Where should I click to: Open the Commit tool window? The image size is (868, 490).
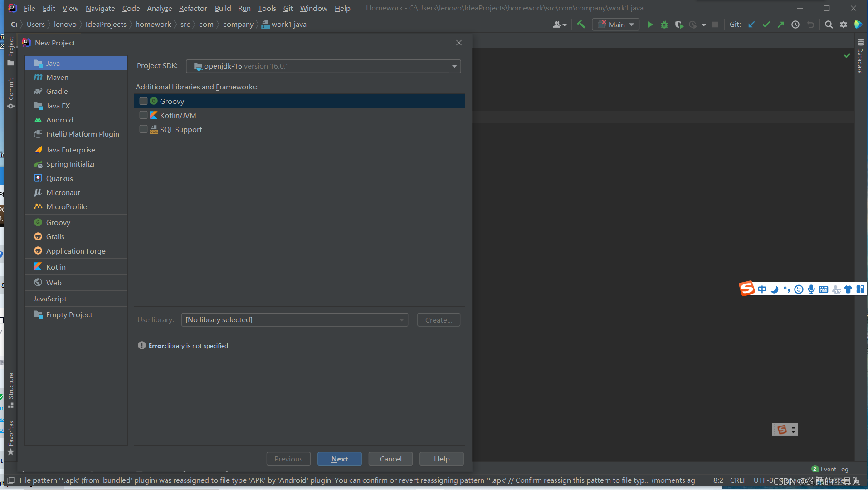[x=11, y=93]
